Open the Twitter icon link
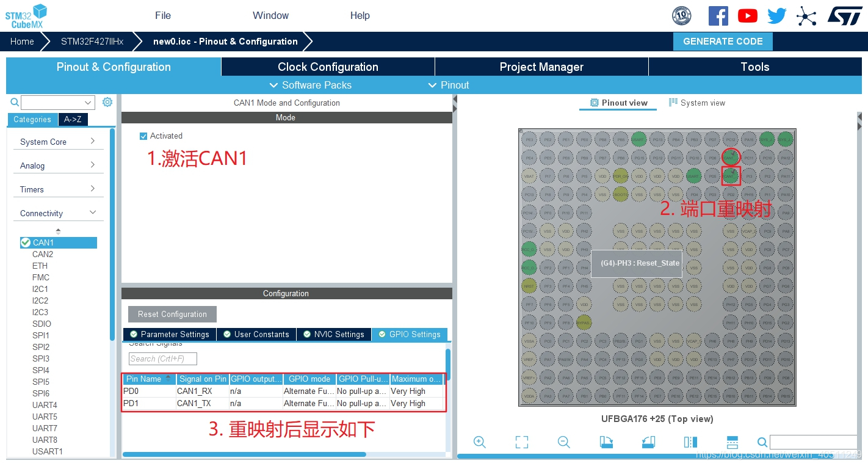The width and height of the screenshot is (868, 466). pos(777,16)
